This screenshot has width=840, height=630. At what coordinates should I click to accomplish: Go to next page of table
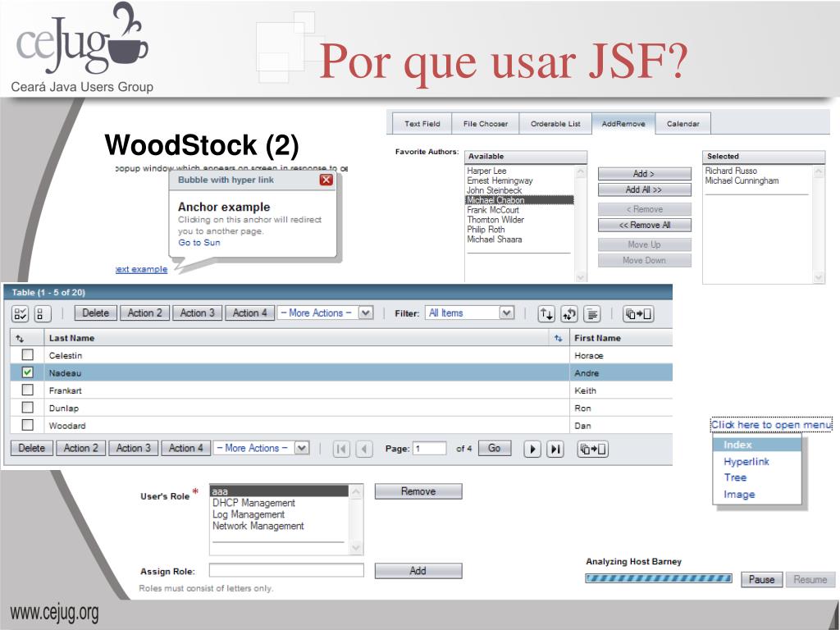point(532,449)
